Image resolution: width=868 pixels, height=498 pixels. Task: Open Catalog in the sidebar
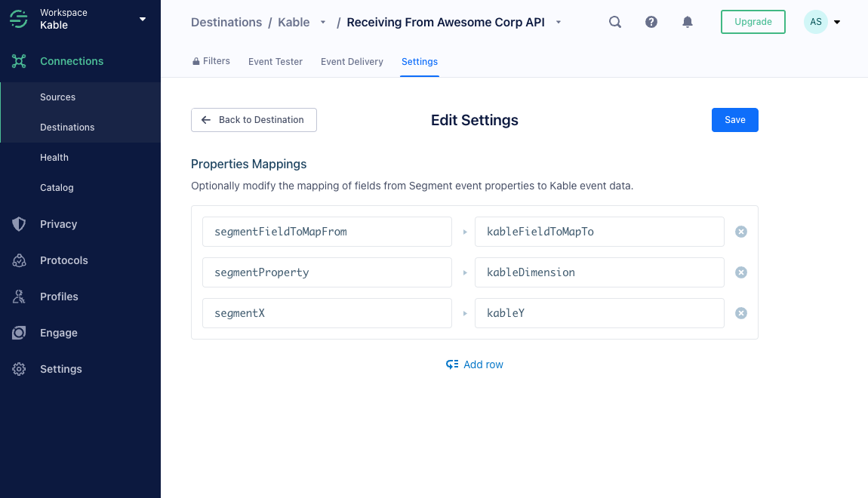57,188
